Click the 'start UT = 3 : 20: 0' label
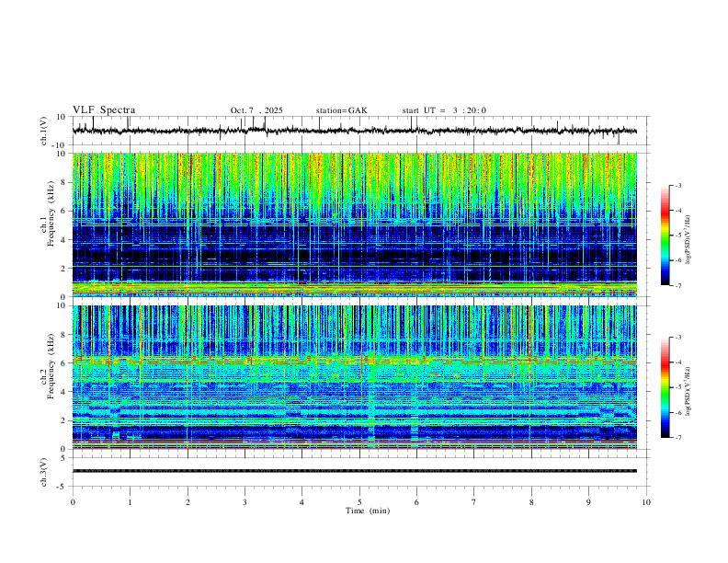This screenshot has width=728, height=563. click(x=444, y=110)
